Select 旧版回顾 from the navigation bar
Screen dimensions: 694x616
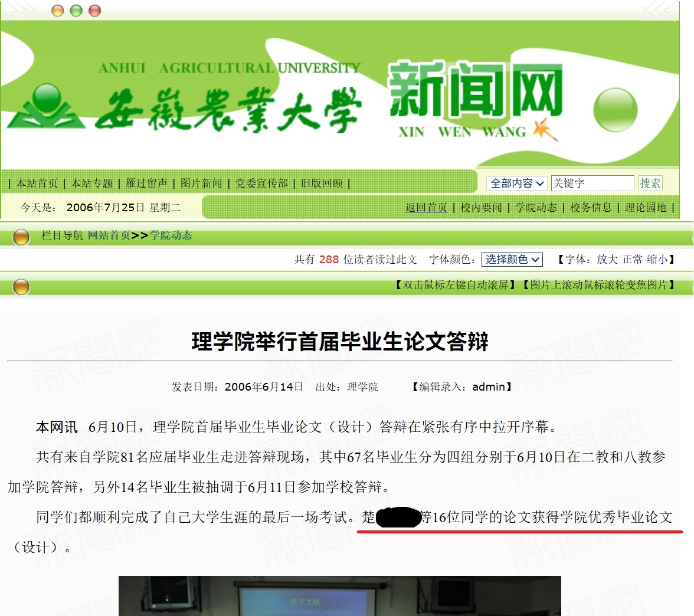(x=326, y=183)
